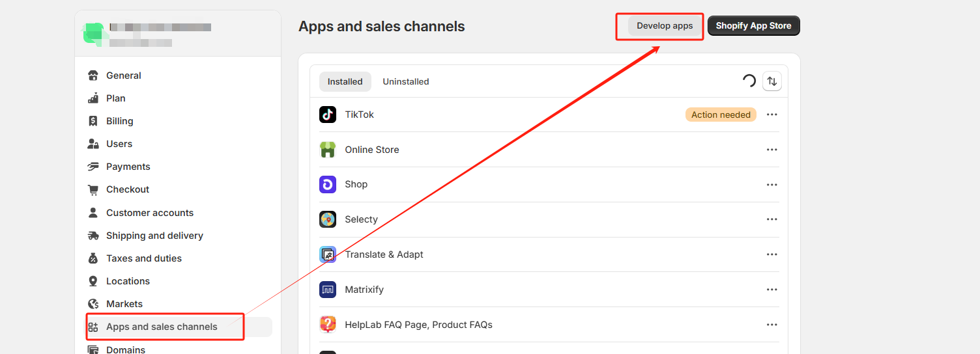This screenshot has height=354, width=980.
Task: Select the Installed tab
Action: pos(345,81)
